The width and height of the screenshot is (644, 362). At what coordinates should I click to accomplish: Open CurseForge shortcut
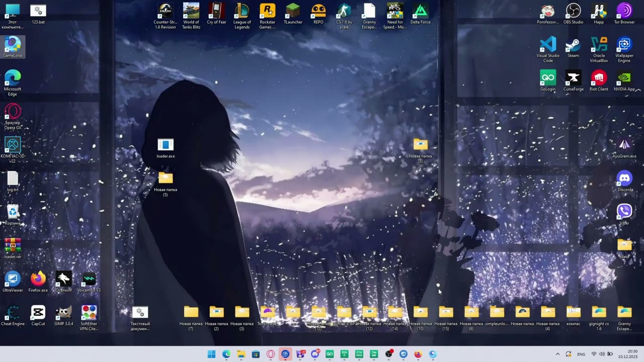[x=573, y=81]
